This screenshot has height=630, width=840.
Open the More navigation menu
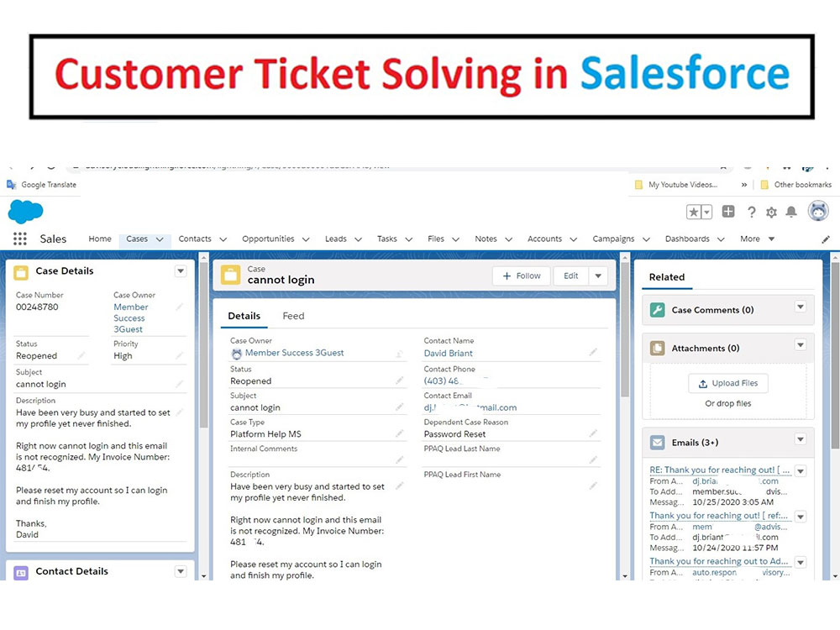click(757, 239)
